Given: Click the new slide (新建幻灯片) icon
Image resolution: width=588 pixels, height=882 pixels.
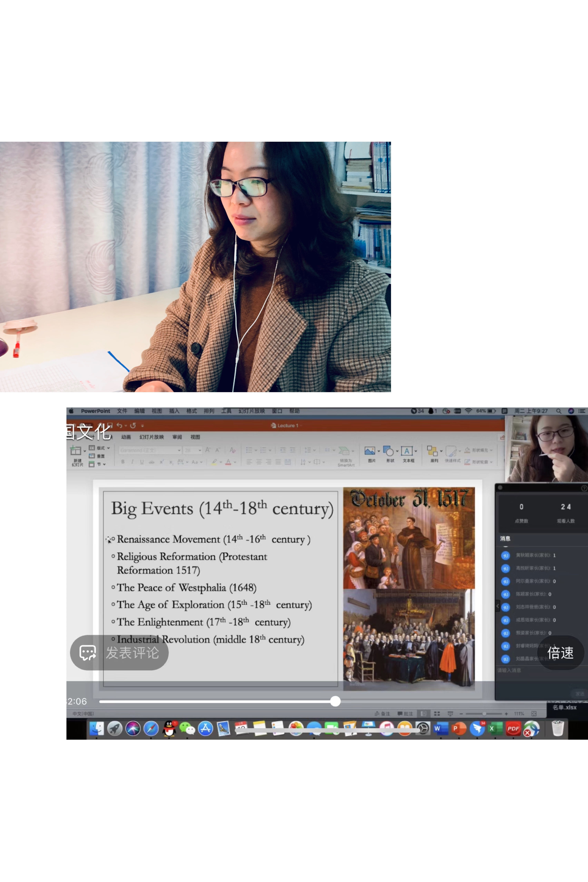Looking at the screenshot, I should 76,451.
